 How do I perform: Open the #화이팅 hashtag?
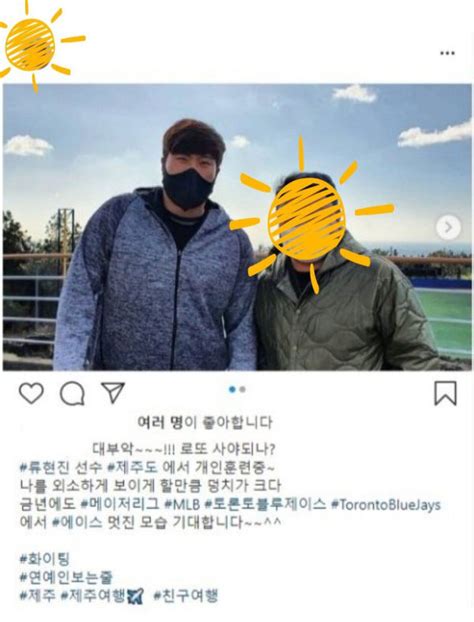click(45, 559)
